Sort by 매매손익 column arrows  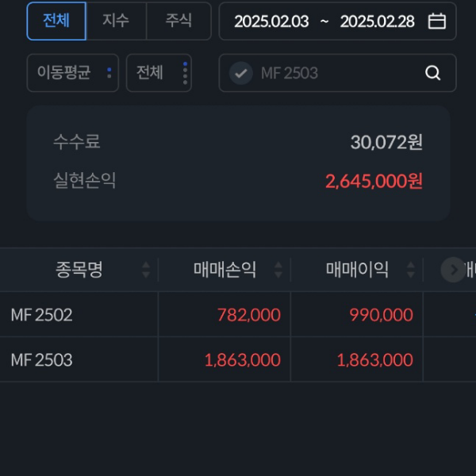pyautogui.click(x=278, y=271)
